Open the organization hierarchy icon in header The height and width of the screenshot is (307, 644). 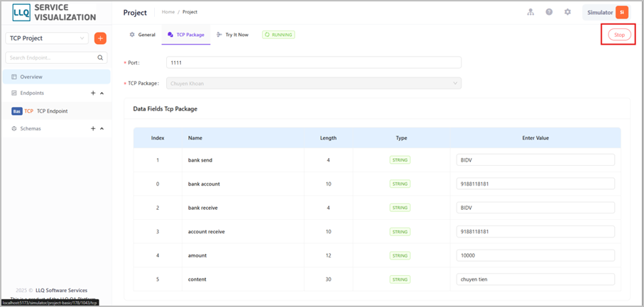[530, 12]
